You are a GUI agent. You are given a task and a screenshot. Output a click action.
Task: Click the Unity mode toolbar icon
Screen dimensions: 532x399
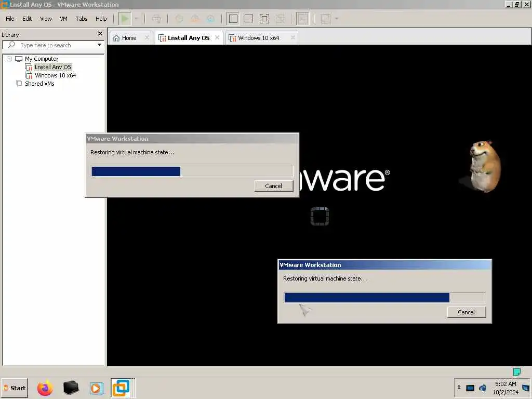click(280, 18)
